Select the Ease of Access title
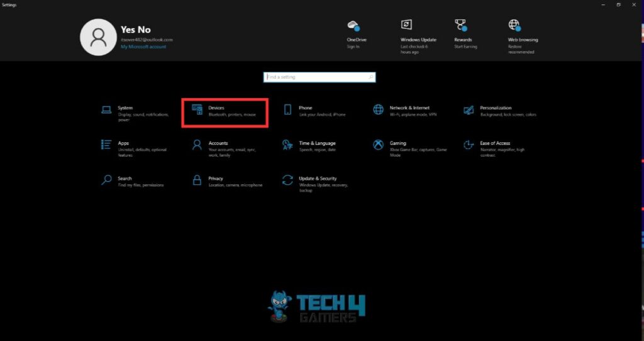The width and height of the screenshot is (644, 341). point(495,143)
